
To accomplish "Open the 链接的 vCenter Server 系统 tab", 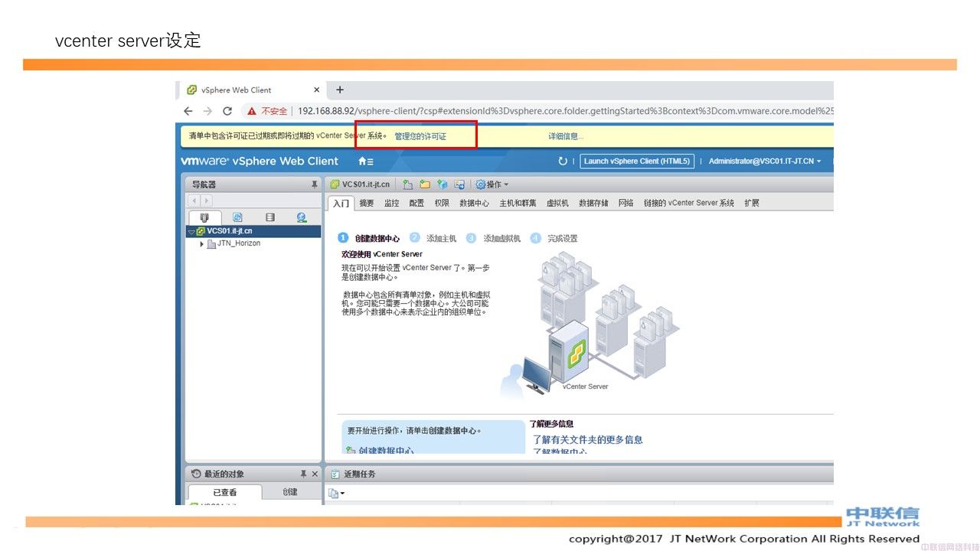I will coord(688,203).
